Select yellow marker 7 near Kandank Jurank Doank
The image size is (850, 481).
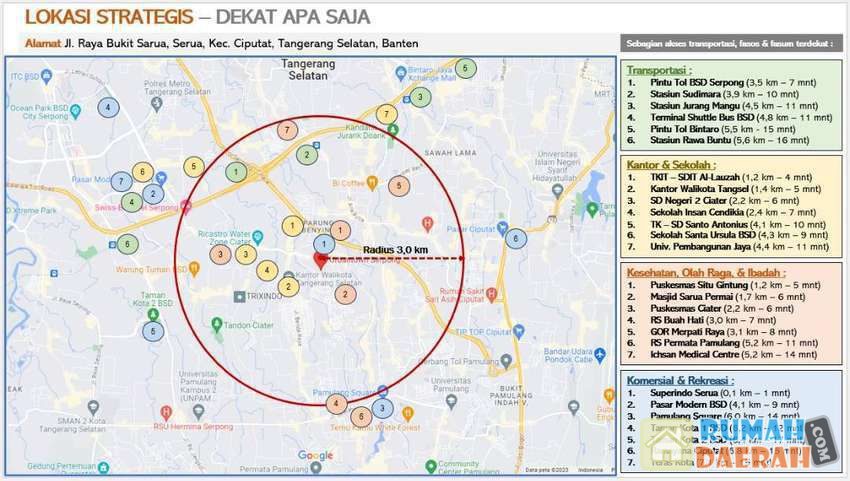[387, 114]
